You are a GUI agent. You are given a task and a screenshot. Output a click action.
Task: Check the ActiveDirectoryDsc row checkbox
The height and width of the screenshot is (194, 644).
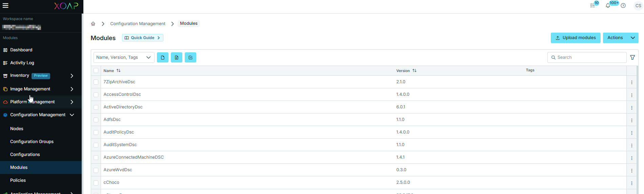point(96,107)
